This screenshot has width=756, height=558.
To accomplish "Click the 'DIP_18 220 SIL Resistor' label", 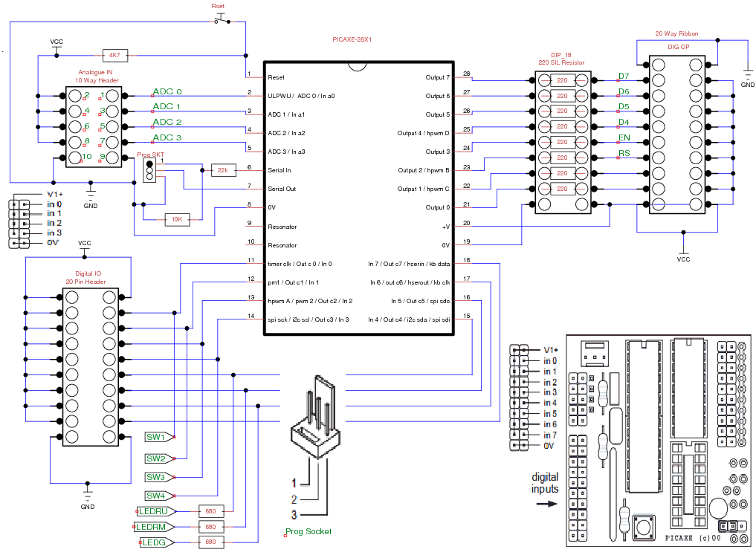I will point(561,59).
